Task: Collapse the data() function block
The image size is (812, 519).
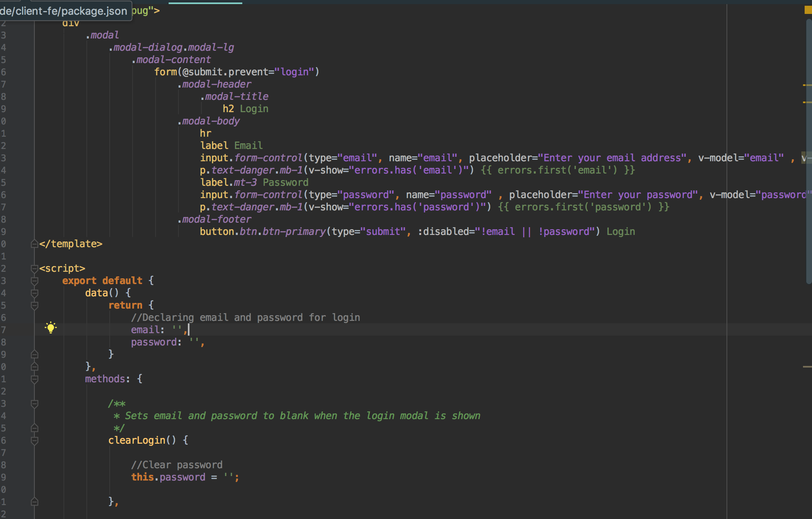Action: (x=34, y=293)
